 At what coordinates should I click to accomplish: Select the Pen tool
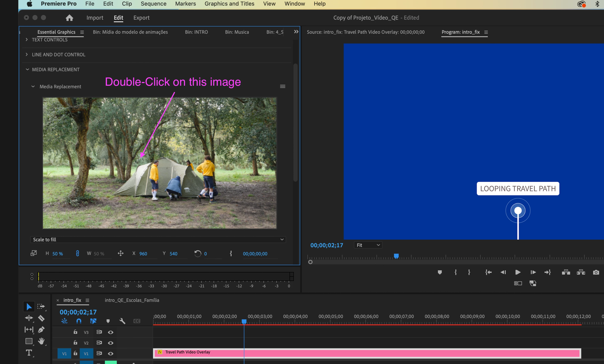[41, 330]
